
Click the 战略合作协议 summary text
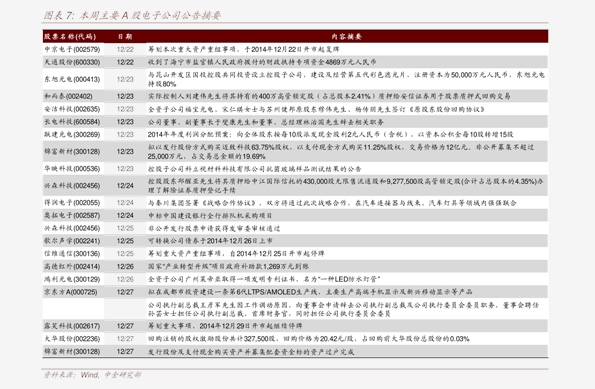332,203
